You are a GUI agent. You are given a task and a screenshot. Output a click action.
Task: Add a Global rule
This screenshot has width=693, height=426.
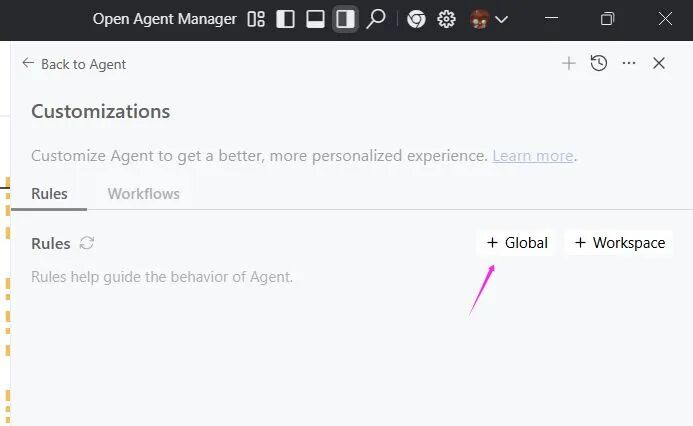coord(517,243)
